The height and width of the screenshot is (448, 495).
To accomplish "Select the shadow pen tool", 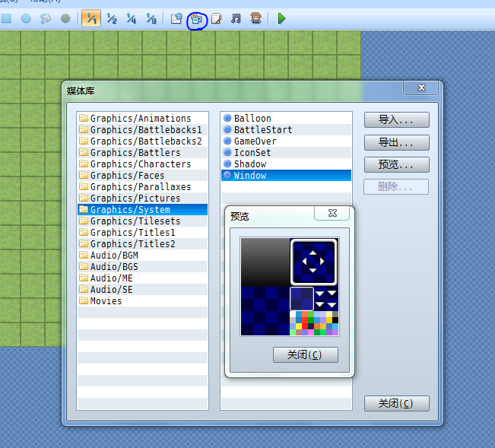I will pyautogui.click(x=65, y=18).
